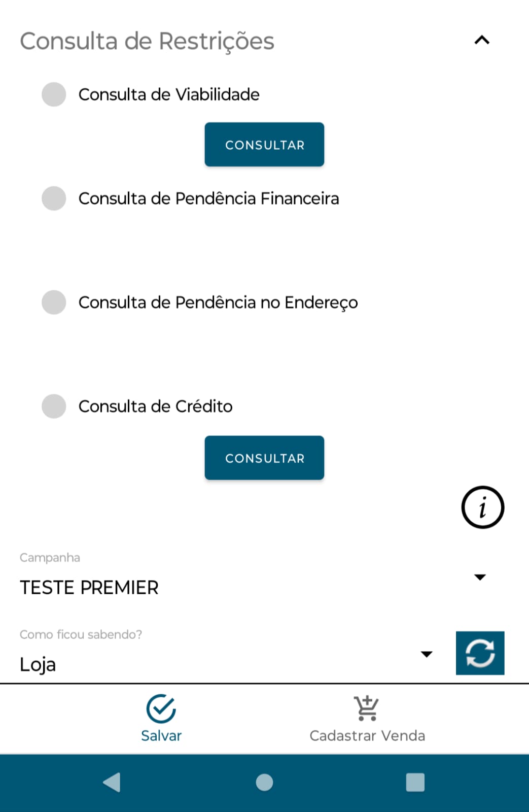The width and height of the screenshot is (529, 812).
Task: Click Consultar under Consulta de Crédito
Action: click(264, 458)
